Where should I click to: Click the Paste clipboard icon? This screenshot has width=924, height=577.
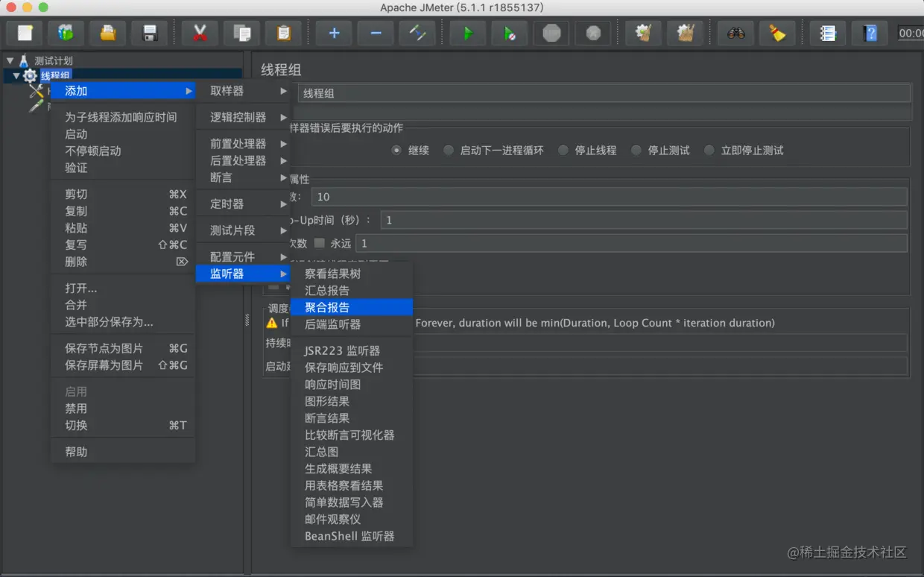[283, 34]
